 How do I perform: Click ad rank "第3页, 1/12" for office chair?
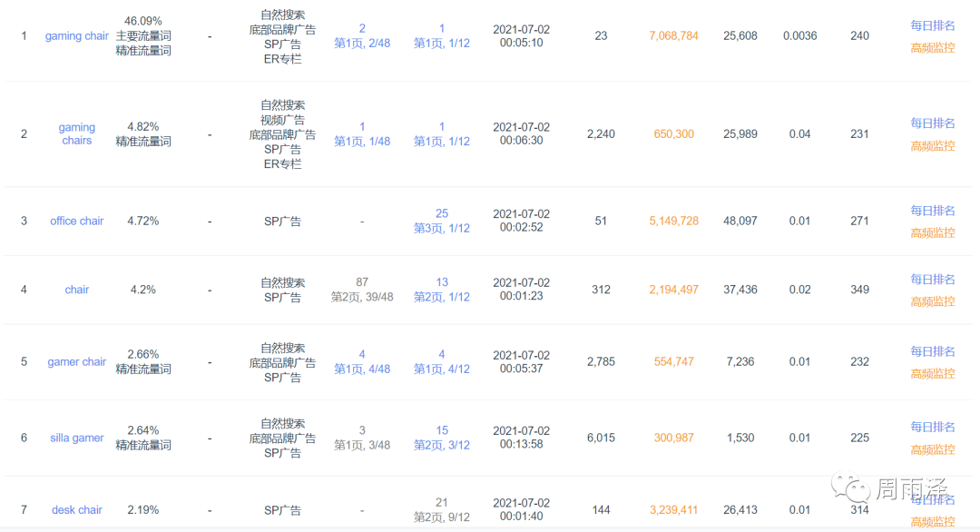(x=442, y=228)
